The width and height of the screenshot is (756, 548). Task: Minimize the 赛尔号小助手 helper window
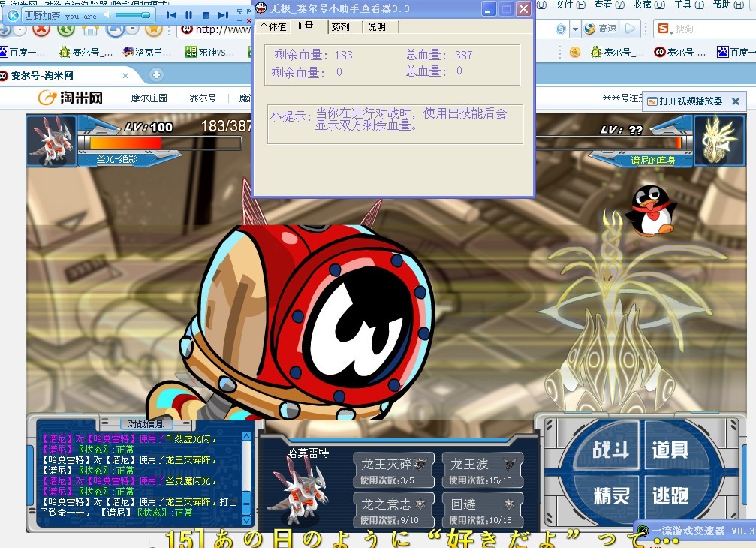[489, 9]
